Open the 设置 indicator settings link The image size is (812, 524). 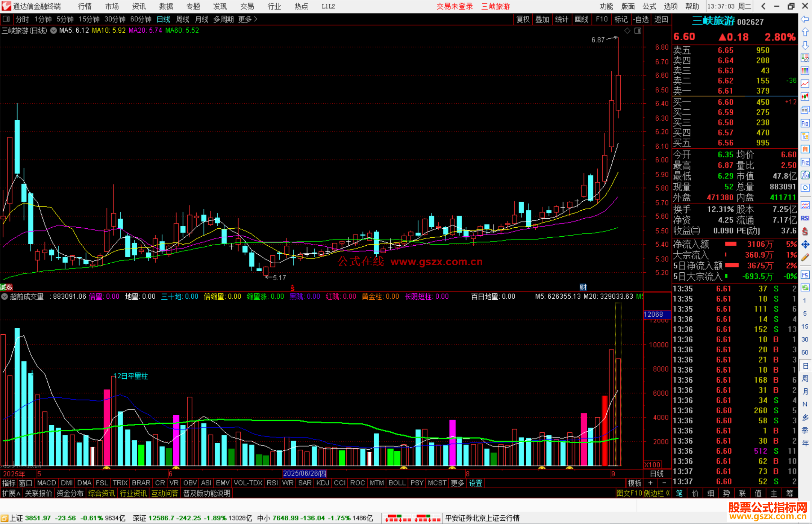tap(476, 483)
